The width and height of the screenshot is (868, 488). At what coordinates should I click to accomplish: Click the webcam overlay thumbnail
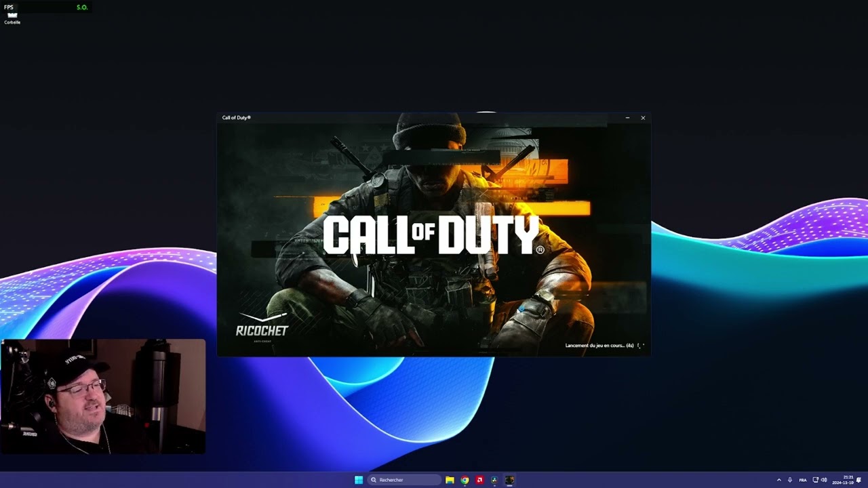103,396
